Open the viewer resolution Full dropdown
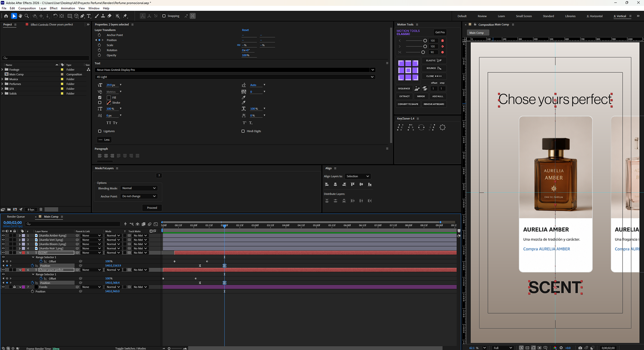This screenshot has height=350, width=644. point(503,348)
